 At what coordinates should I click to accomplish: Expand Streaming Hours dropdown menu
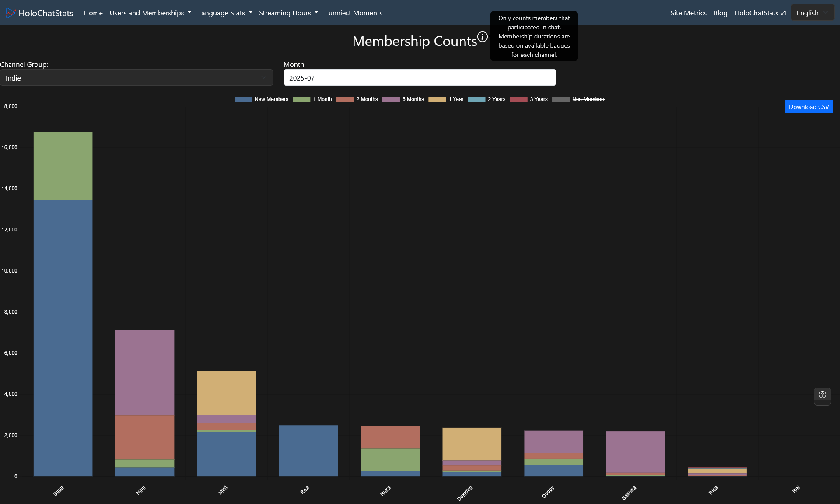pyautogui.click(x=288, y=13)
